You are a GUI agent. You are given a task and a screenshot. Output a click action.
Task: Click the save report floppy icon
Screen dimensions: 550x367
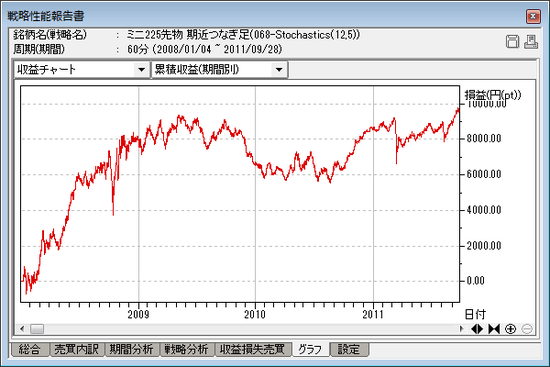(512, 42)
